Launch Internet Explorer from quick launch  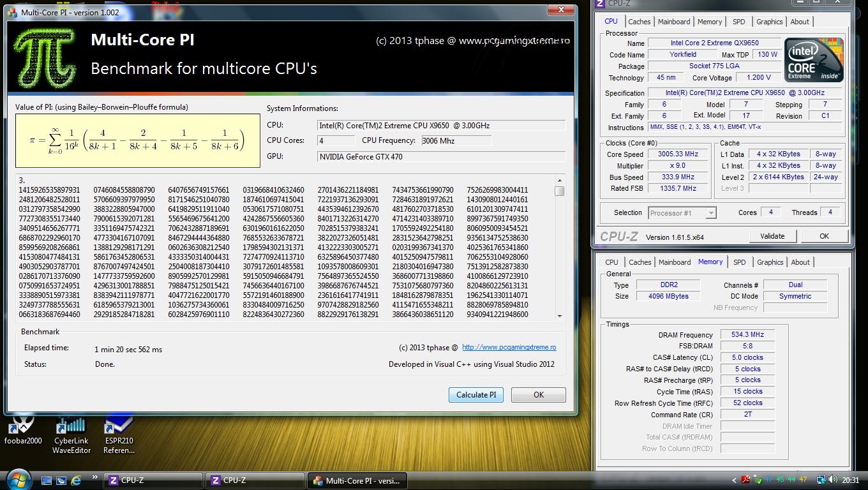77,480
